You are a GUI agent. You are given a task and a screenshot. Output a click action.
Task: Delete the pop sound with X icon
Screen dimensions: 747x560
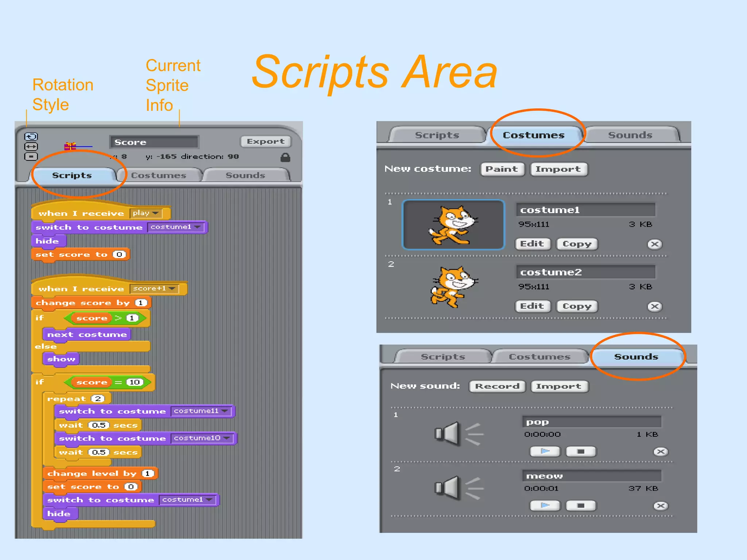click(661, 452)
